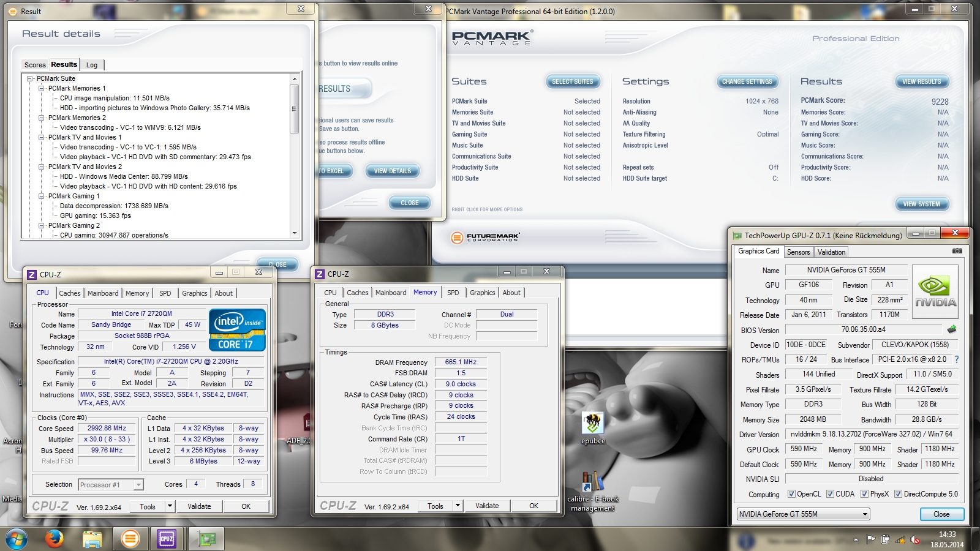Click the BIOS save chip icon in GPU-Z
Image resolution: width=980 pixels, height=551 pixels.
pos(952,329)
